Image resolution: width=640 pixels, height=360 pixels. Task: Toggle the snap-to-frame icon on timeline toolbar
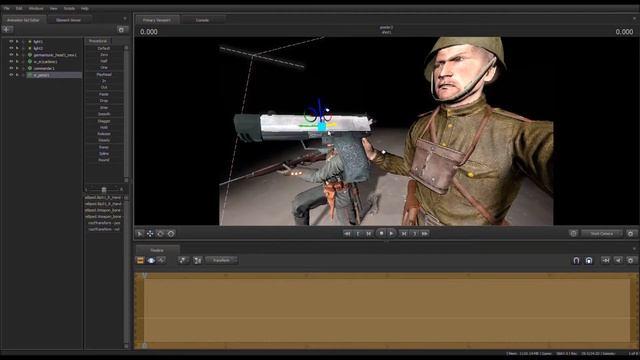589,260
